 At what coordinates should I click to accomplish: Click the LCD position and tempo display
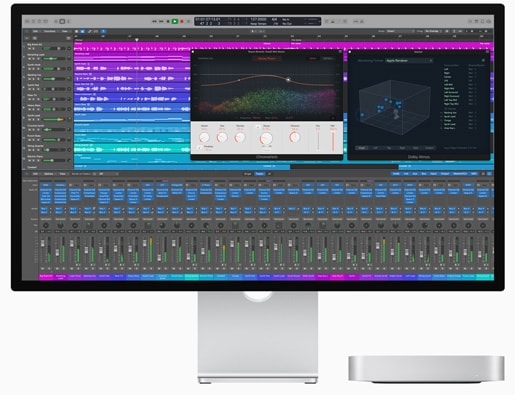pos(258,22)
